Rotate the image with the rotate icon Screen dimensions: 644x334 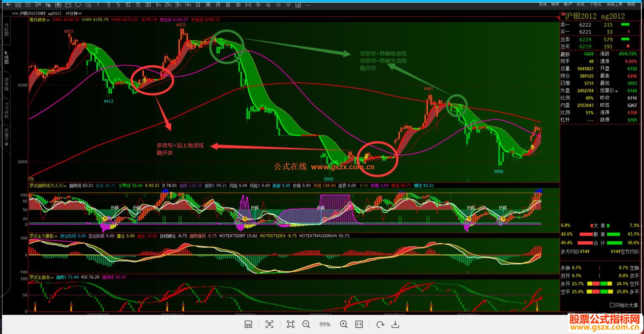pyautogui.click(x=380, y=324)
